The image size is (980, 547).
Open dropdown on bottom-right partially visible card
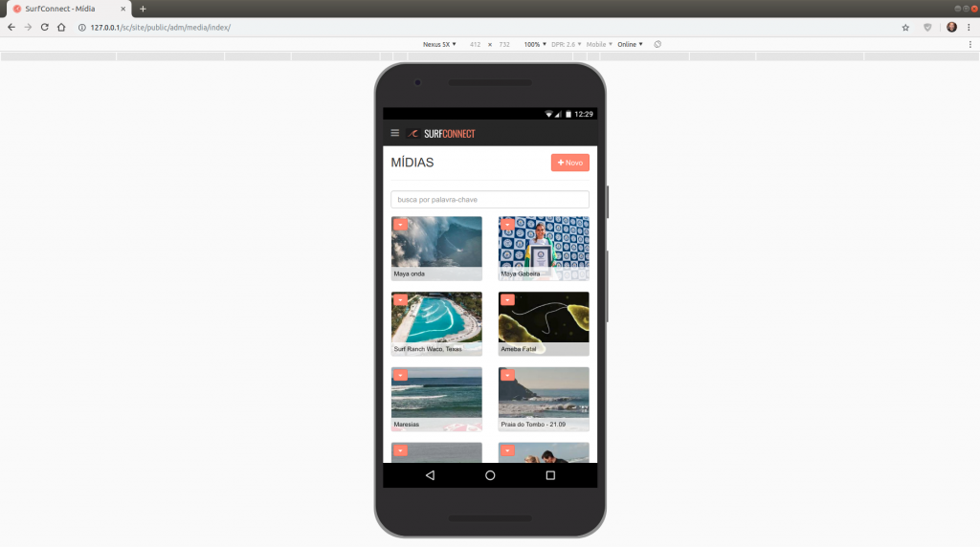coord(507,450)
